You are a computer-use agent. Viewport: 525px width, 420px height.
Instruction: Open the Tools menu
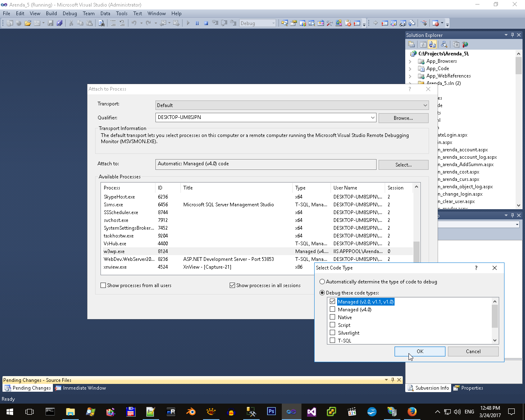pyautogui.click(x=122, y=14)
